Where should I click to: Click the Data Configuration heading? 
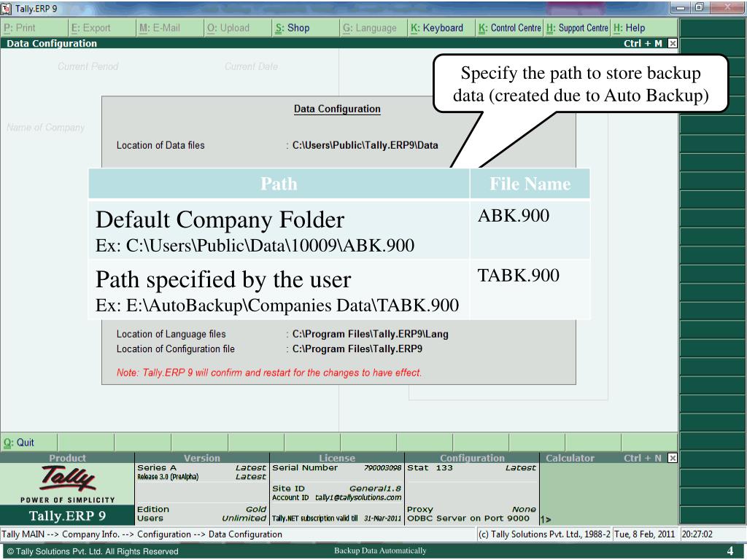(337, 109)
